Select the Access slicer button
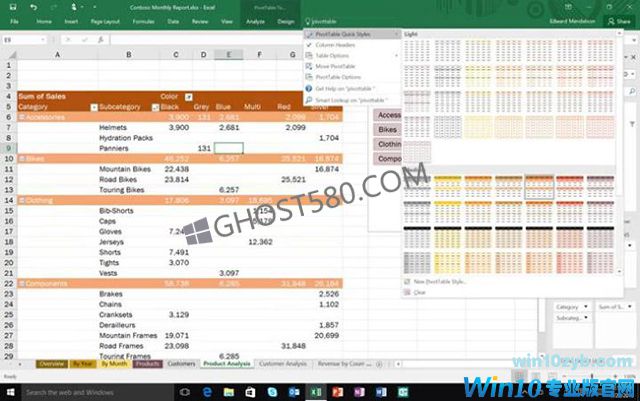This screenshot has height=401, width=640. (388, 115)
